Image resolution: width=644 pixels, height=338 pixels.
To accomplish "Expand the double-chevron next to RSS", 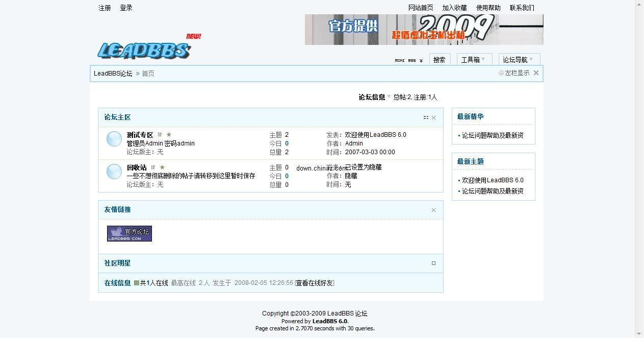I will coord(421,61).
